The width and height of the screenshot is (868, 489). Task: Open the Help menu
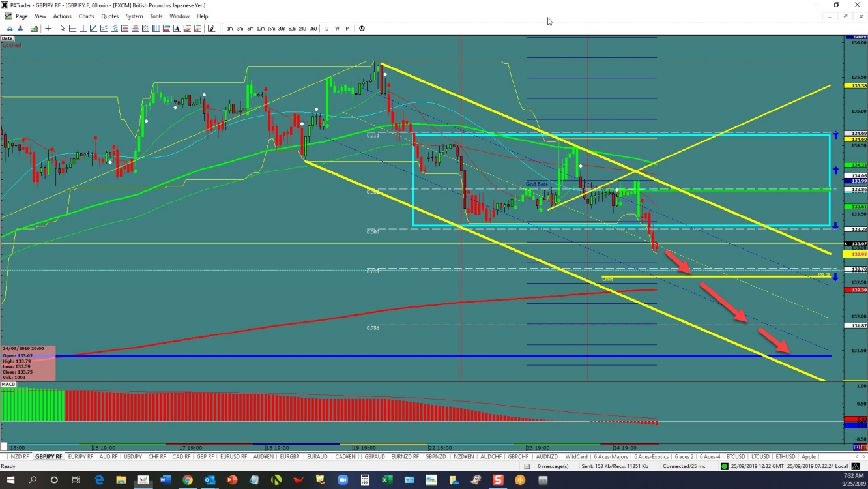tap(202, 16)
